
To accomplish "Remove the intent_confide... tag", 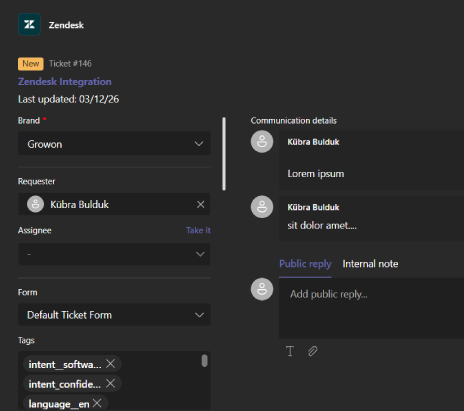I will (x=110, y=383).
